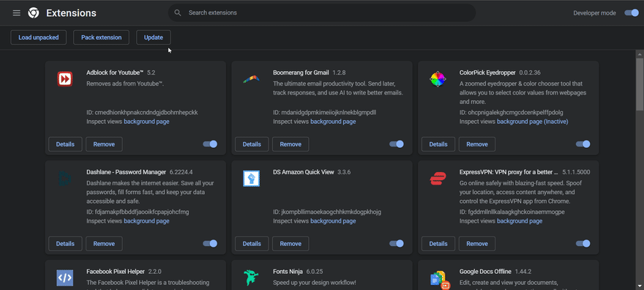Disable Boomerang for Gmail extension
Image resolution: width=644 pixels, height=290 pixels.
point(397,144)
